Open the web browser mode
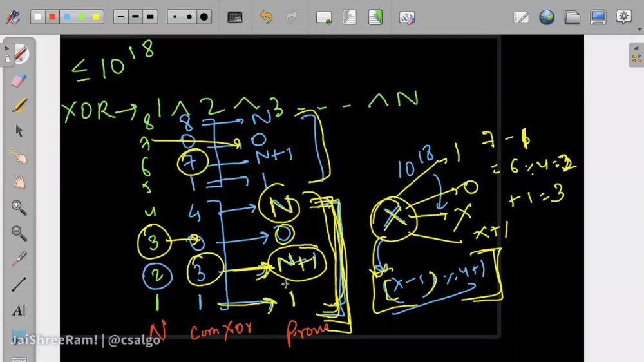The image size is (644, 362). [547, 17]
